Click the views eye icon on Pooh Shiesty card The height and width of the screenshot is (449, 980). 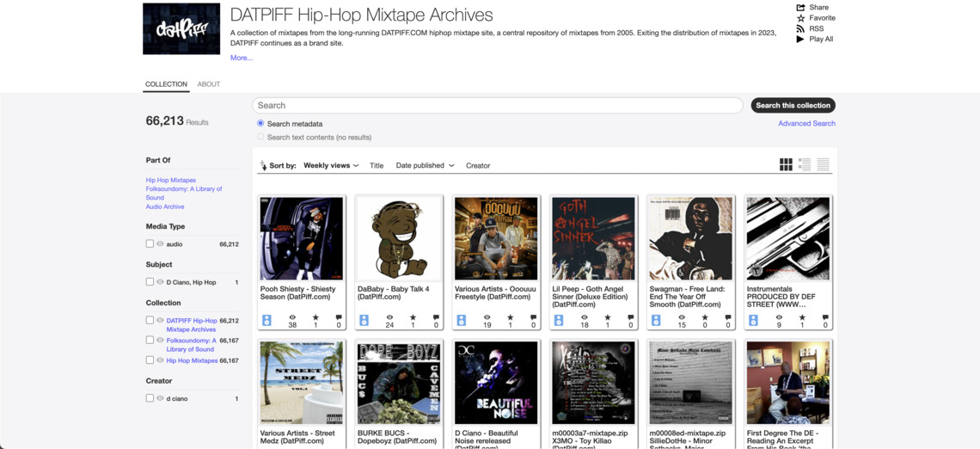coord(292,317)
